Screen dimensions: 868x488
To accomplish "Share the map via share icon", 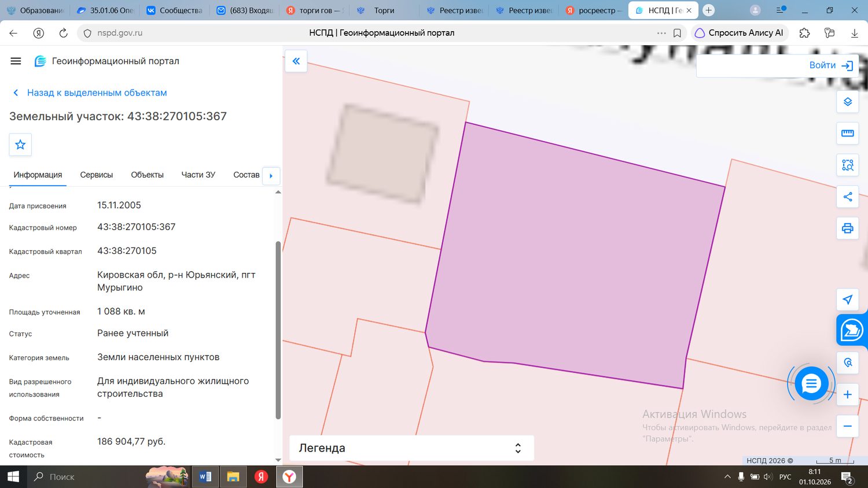I will click(848, 197).
